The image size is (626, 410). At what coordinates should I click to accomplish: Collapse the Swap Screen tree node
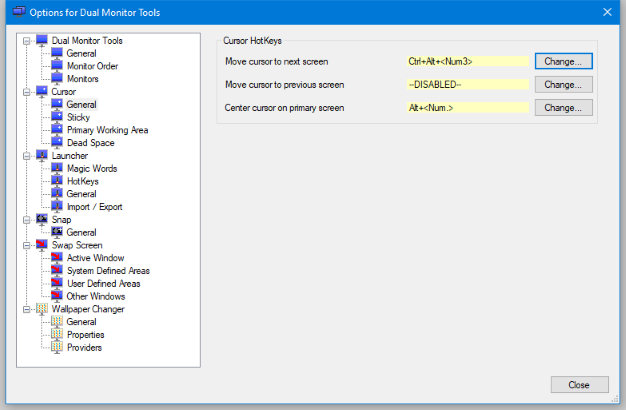point(26,245)
